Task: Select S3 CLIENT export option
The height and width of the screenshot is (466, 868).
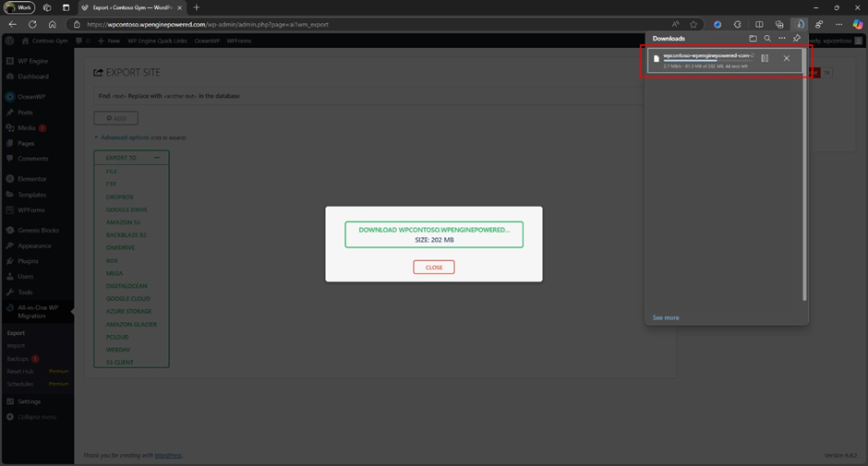Action: 119,362
